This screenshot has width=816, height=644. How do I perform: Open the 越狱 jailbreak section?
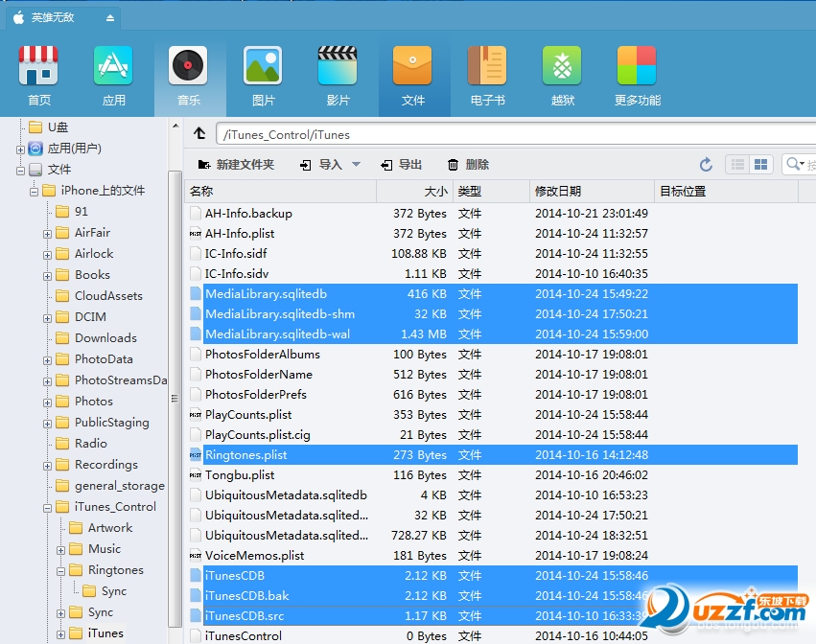click(562, 76)
